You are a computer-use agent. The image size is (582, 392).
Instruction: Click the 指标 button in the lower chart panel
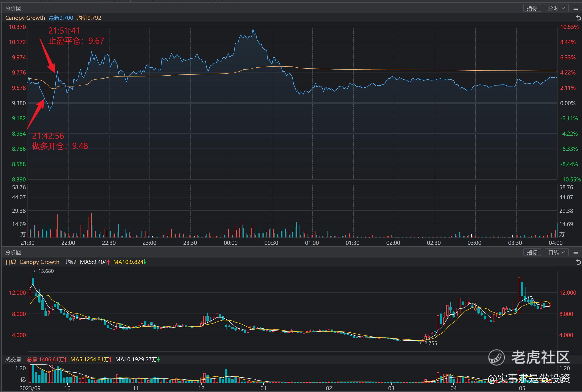tap(532, 252)
